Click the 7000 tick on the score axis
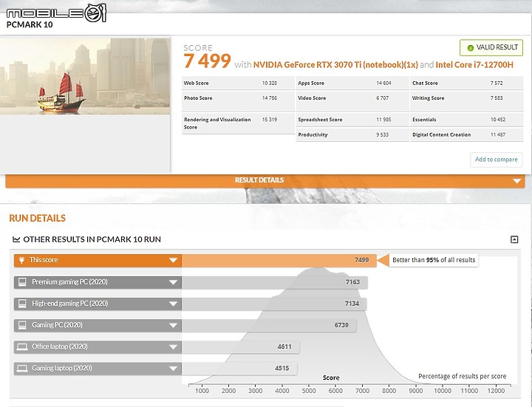Viewport: 532px width, 407px height. pyautogui.click(x=362, y=391)
